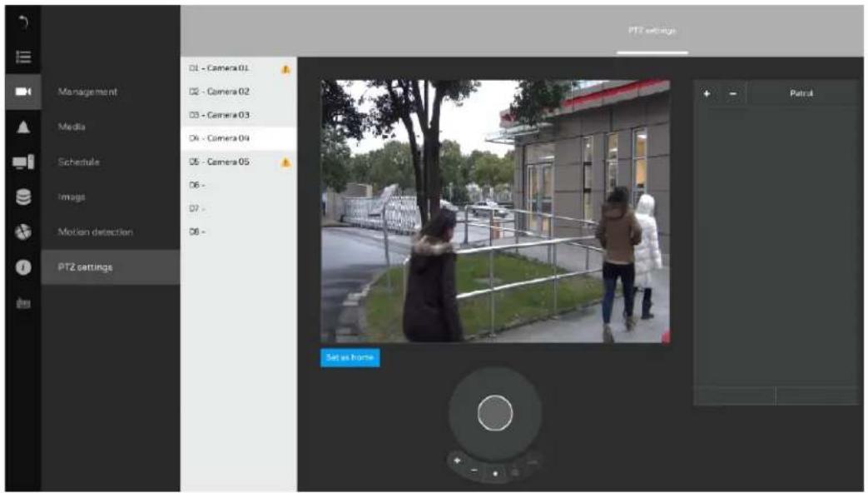Open the monitor display icon in sidebar
The height and width of the screenshot is (493, 868).
[23, 162]
